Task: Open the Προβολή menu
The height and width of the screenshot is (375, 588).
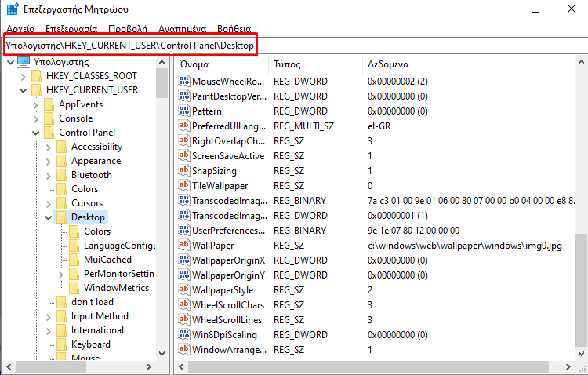Action: point(128,29)
